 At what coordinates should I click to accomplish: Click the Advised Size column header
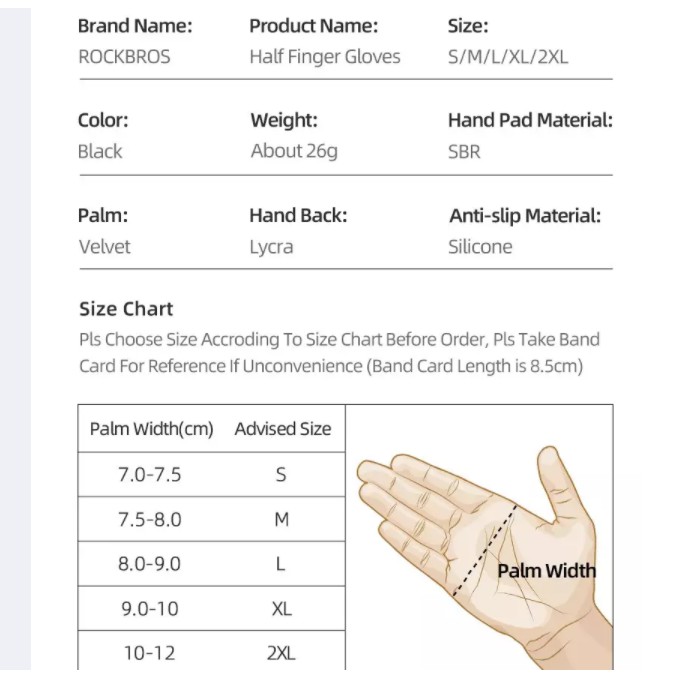pyautogui.click(x=283, y=429)
